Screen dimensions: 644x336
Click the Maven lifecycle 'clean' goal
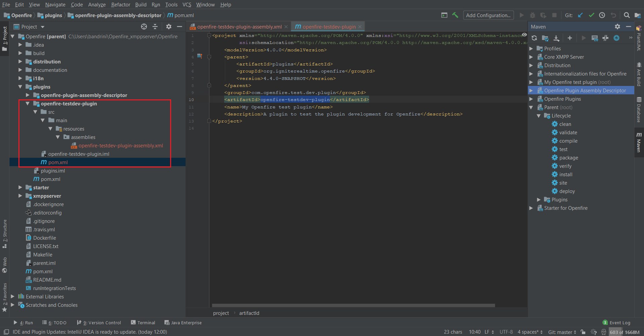tap(565, 124)
